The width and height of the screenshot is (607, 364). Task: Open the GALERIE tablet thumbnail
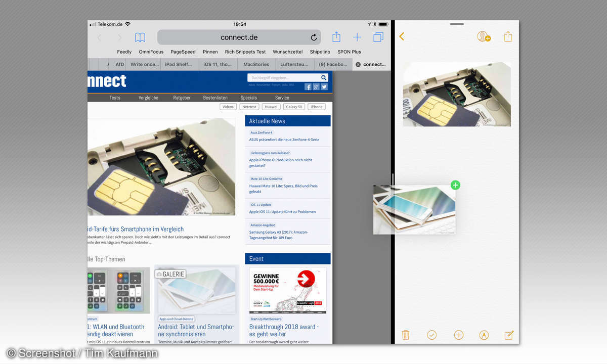tap(197, 290)
